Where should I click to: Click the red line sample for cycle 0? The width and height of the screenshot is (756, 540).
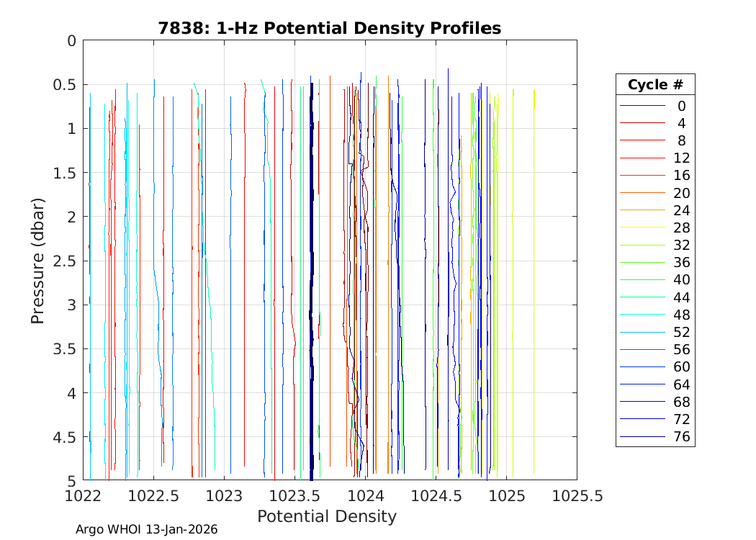tap(642, 106)
